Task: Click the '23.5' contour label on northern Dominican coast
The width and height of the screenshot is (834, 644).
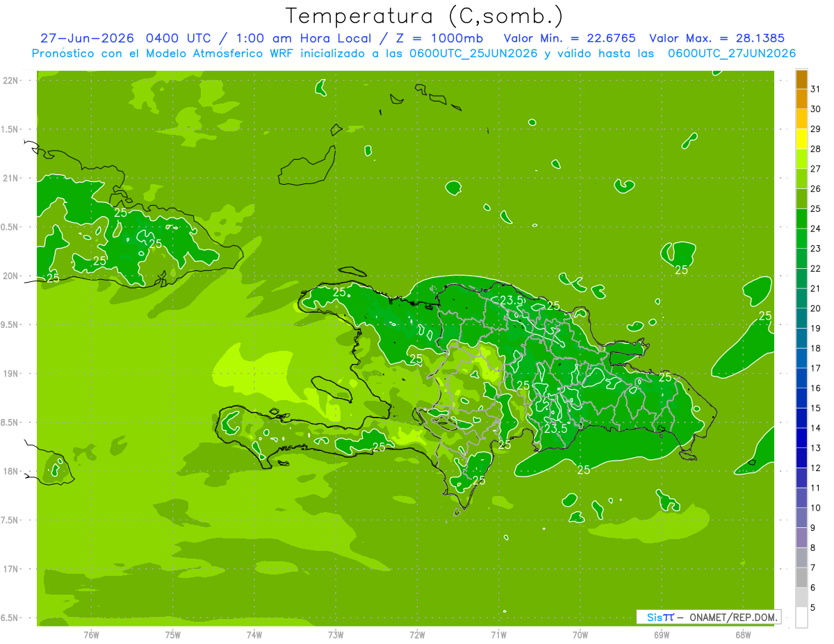Action: point(512,300)
